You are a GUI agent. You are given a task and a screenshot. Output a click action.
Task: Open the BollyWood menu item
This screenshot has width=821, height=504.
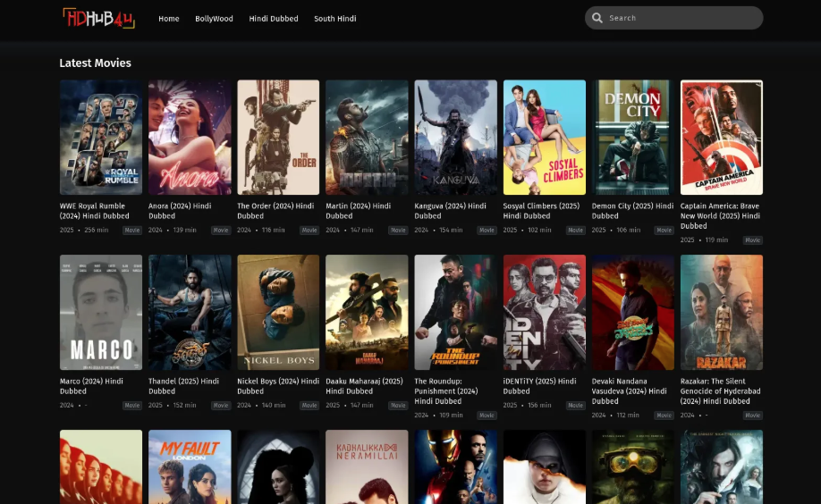pos(214,18)
